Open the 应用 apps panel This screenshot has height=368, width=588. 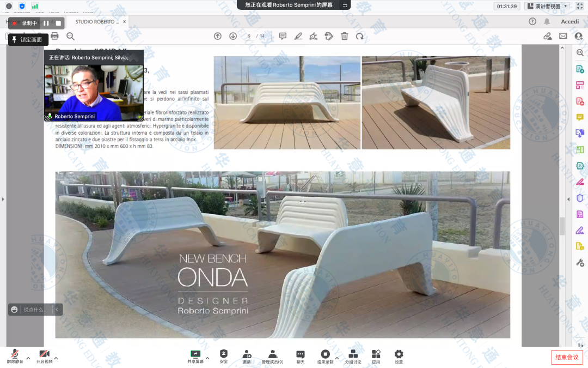(376, 357)
